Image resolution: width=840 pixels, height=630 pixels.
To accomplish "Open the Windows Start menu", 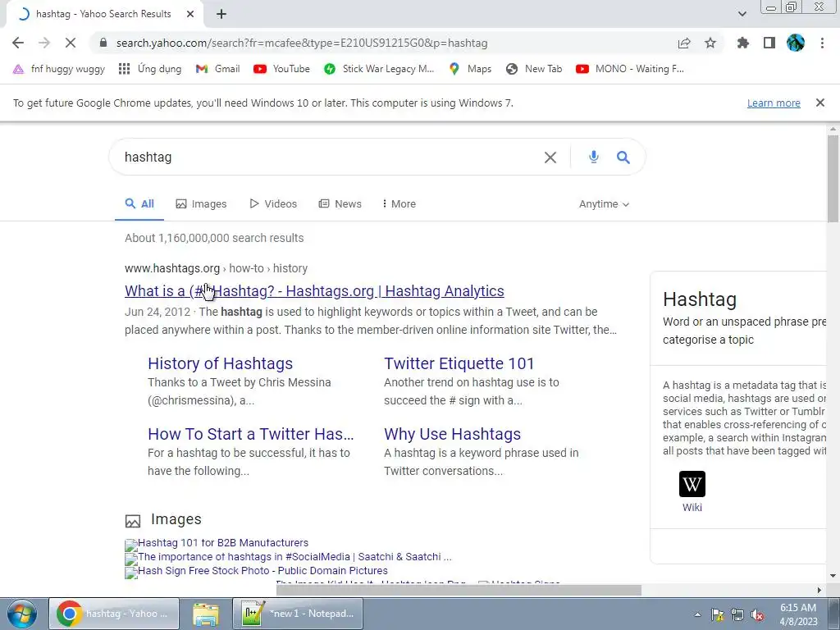I will pyautogui.click(x=21, y=614).
